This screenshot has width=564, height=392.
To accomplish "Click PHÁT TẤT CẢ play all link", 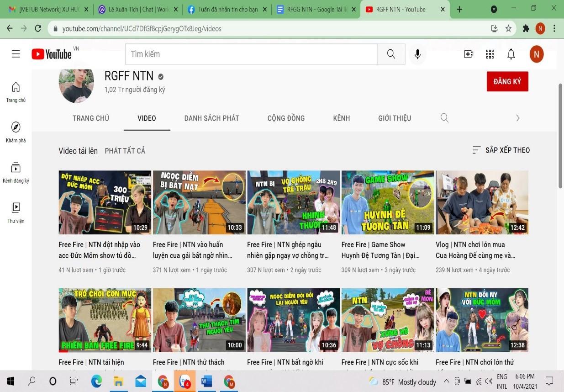I will click(x=125, y=151).
